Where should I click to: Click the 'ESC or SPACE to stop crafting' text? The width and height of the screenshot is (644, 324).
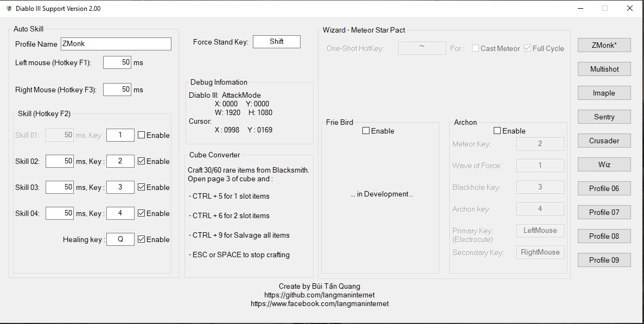239,255
